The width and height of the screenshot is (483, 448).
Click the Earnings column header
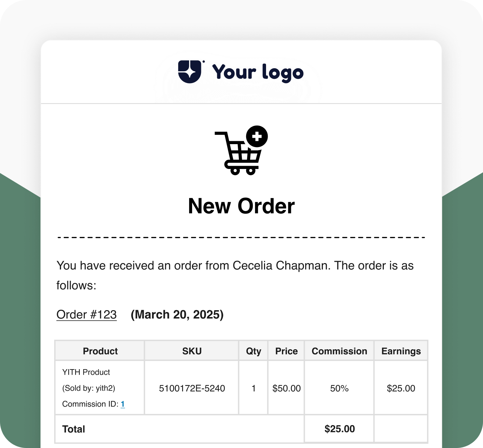tap(401, 351)
